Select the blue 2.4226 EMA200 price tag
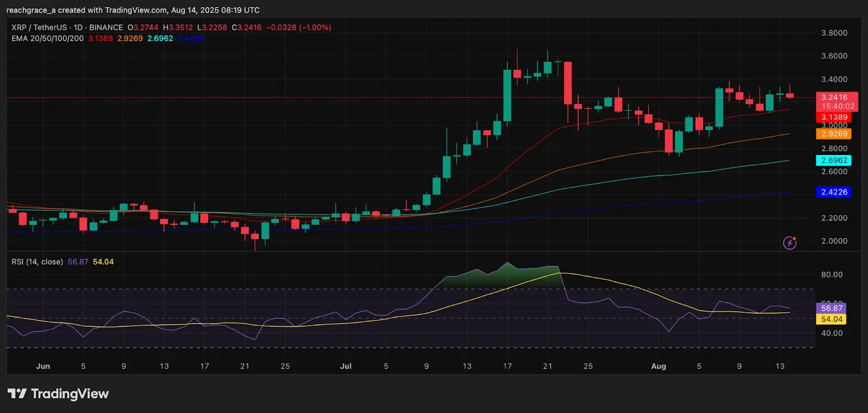This screenshot has width=868, height=413. [833, 192]
